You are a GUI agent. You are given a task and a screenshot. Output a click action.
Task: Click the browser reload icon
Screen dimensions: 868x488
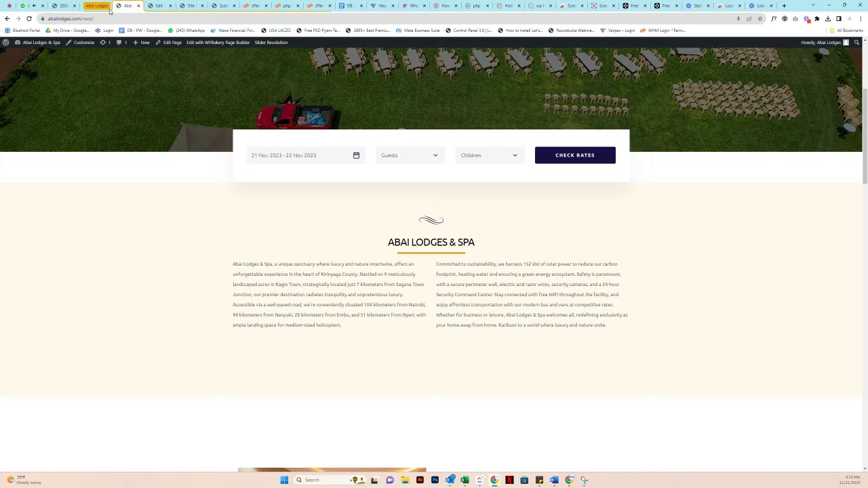pos(29,18)
